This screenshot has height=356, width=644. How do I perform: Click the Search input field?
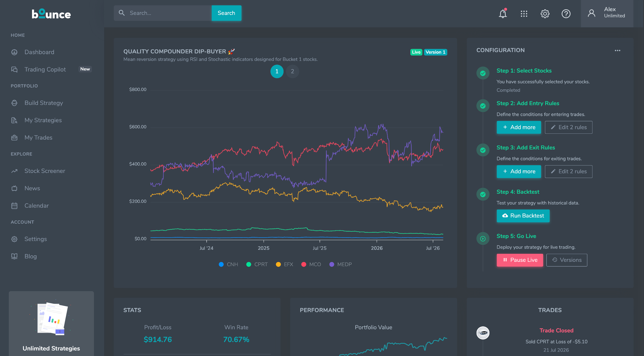(x=163, y=13)
